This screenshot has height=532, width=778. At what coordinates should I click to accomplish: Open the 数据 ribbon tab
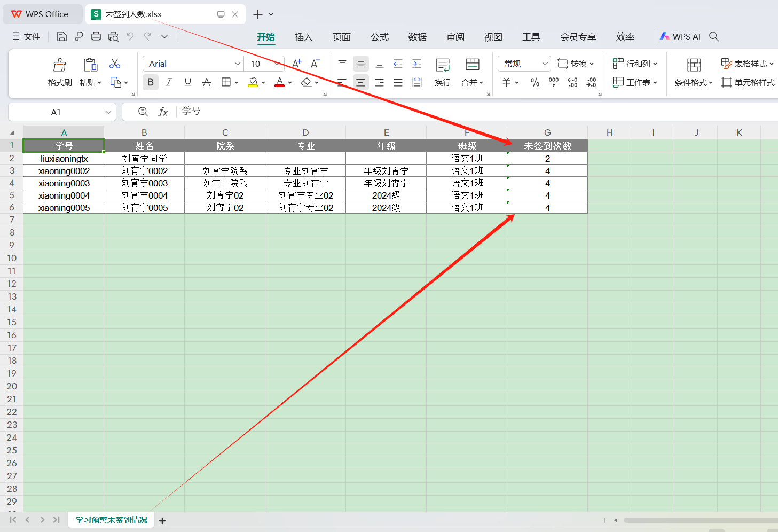point(417,37)
